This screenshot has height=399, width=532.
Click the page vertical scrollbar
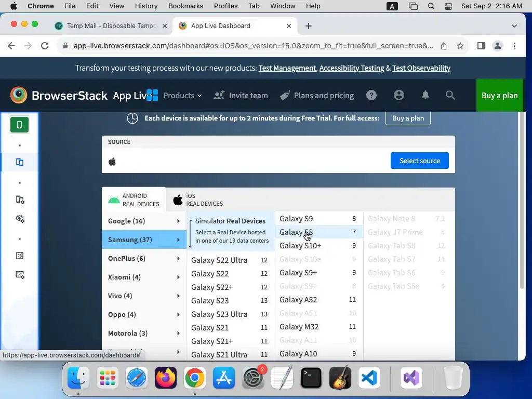pos(522,201)
